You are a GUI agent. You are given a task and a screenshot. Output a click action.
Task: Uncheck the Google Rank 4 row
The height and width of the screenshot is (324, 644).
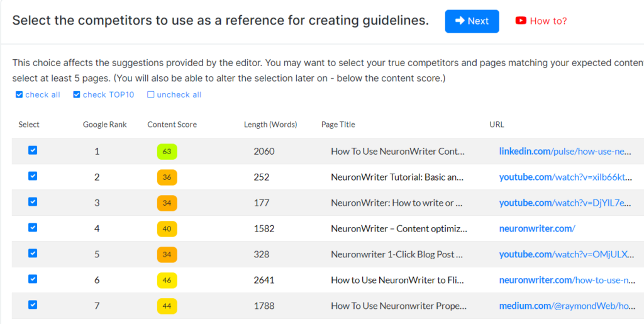coord(33,228)
